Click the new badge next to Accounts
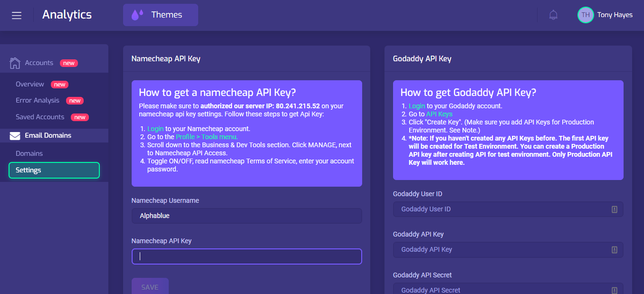Image resolution: width=644 pixels, height=294 pixels. pos(69,63)
